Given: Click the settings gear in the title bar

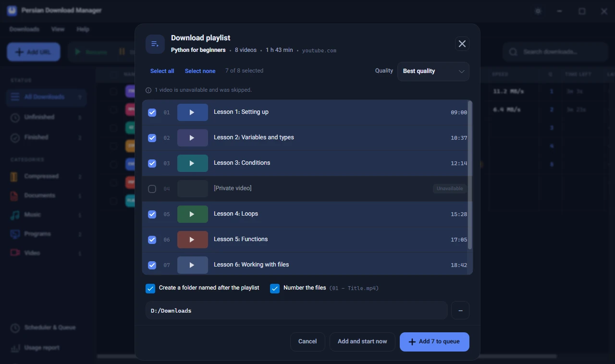Looking at the screenshot, I should (x=538, y=11).
